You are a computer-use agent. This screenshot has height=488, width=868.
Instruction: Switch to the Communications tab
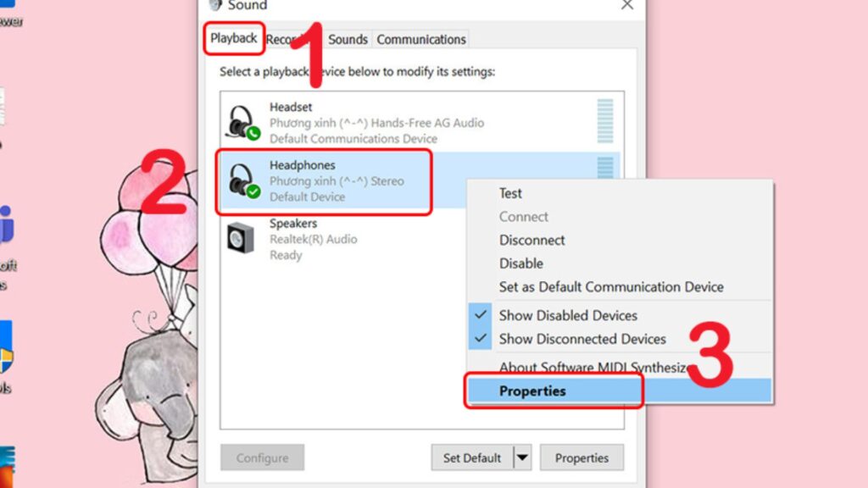(x=421, y=39)
